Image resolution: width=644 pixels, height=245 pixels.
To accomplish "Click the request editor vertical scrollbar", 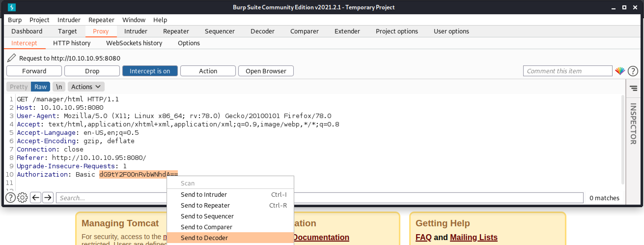I will tap(623, 140).
